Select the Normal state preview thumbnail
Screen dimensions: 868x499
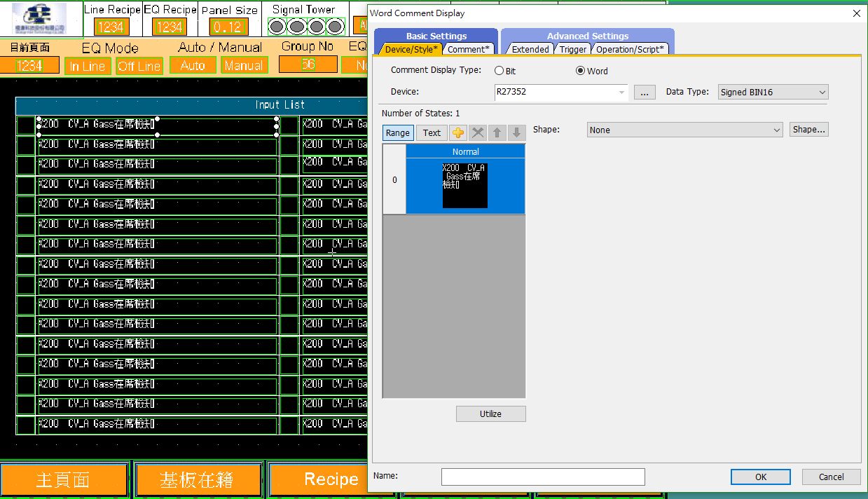coord(465,186)
